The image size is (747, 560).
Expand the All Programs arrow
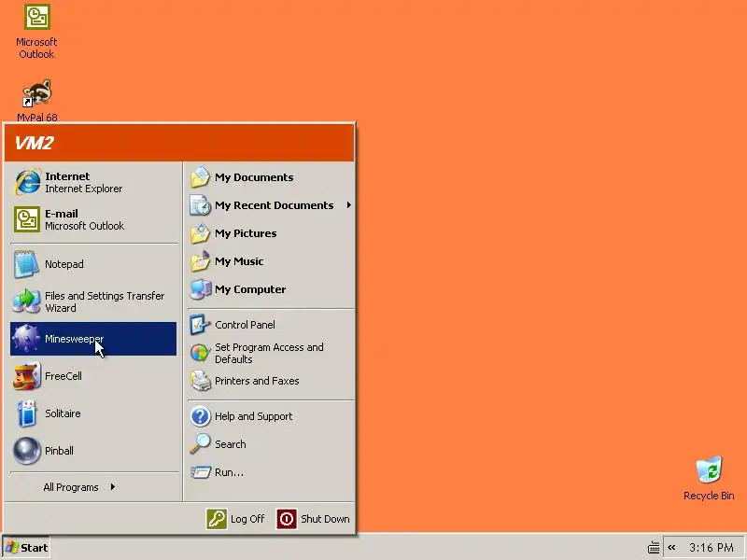(112, 486)
